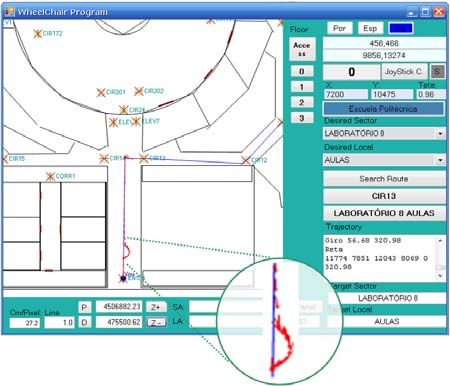Click the CIR172 waypoint marker on map
The width and height of the screenshot is (450, 386).
coord(38,33)
